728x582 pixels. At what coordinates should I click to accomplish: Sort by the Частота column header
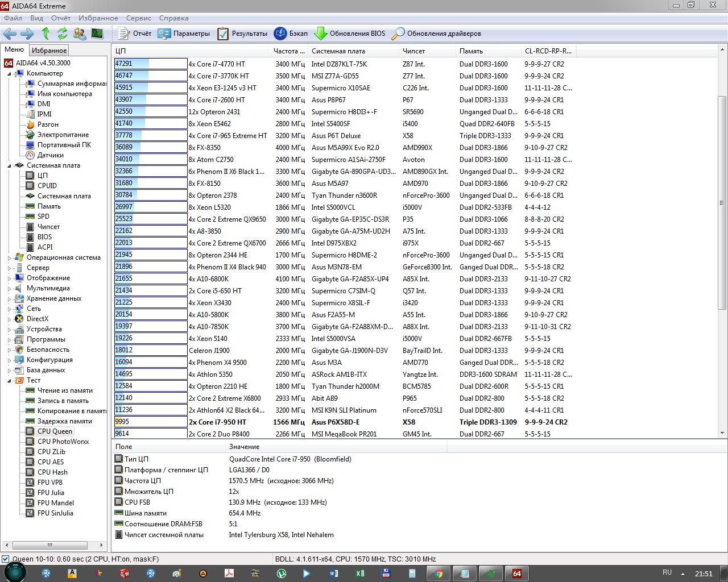289,51
